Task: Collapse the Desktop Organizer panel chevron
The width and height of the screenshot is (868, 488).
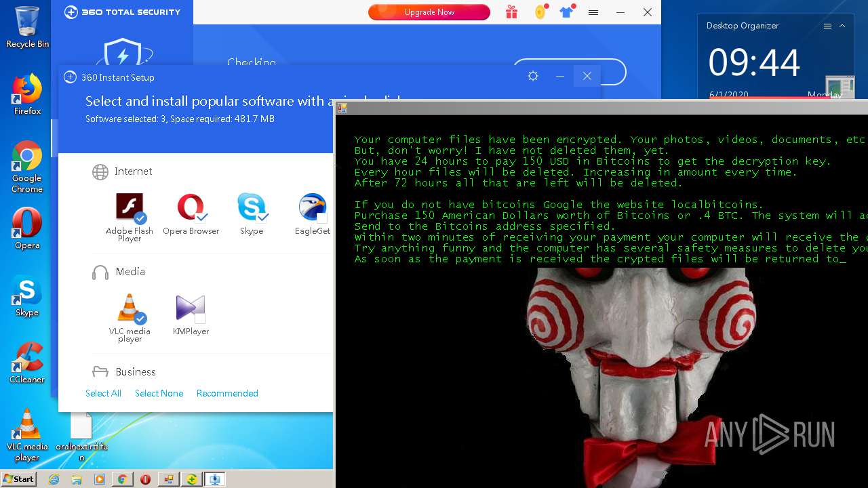Action: click(842, 26)
